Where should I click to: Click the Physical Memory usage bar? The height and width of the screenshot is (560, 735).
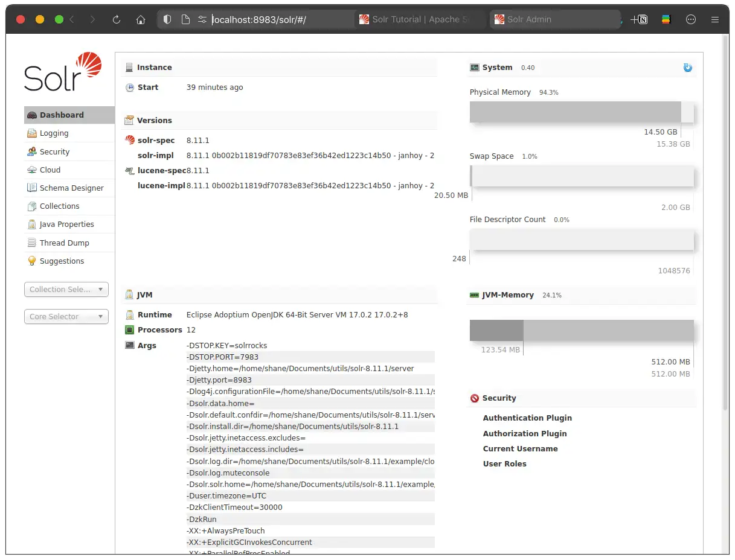pyautogui.click(x=582, y=112)
